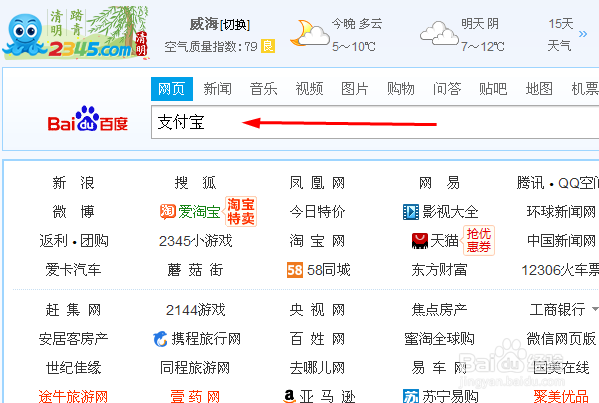Image resolution: width=599 pixels, height=403 pixels.
Task: Open the 同程旅游网 link
Action: [x=195, y=368]
